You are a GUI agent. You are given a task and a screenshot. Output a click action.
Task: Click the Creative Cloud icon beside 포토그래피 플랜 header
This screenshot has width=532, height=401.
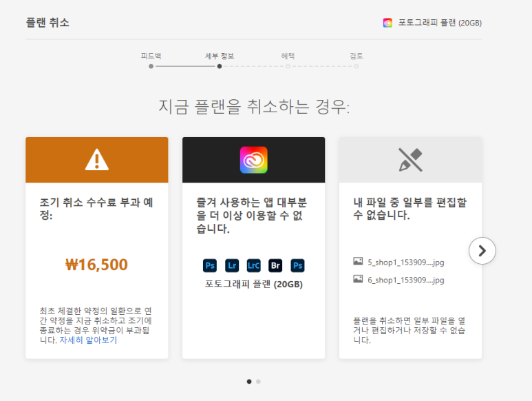tap(387, 23)
